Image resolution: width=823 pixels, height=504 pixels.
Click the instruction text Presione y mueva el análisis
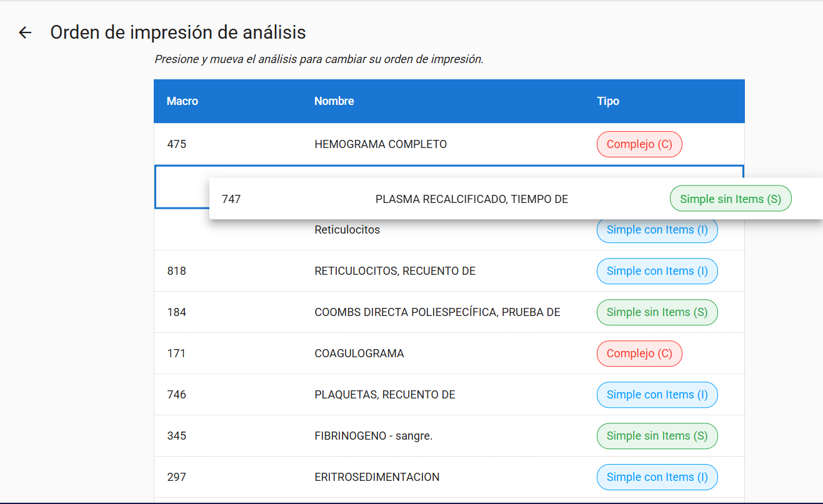tap(319, 60)
